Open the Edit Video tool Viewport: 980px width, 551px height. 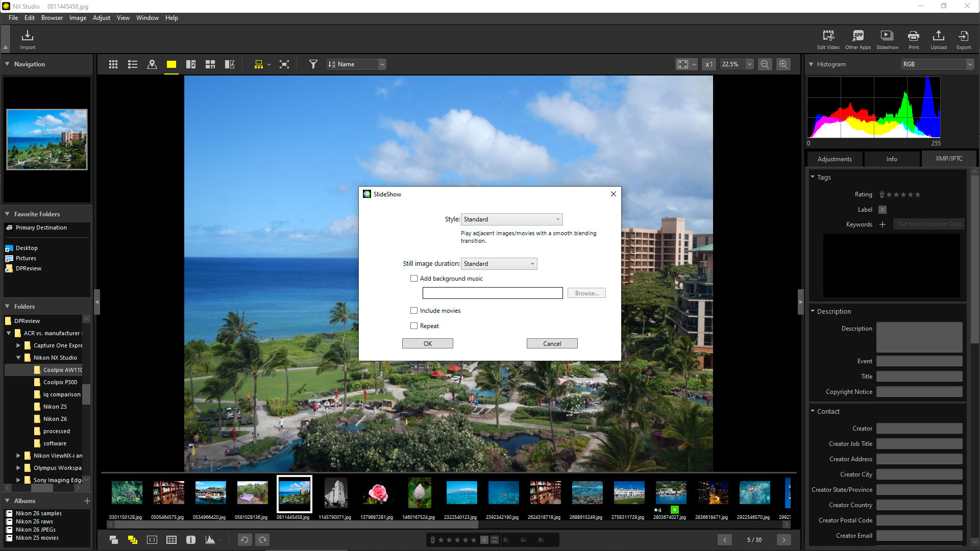(x=828, y=39)
